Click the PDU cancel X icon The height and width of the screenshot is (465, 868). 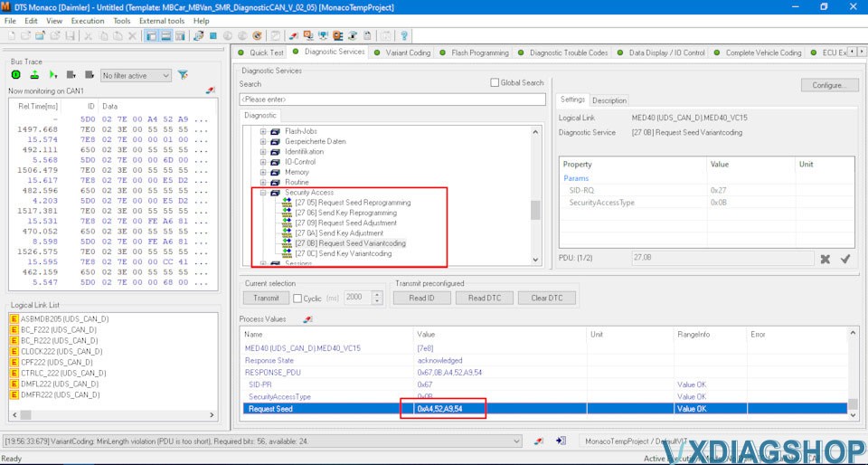pos(825,259)
